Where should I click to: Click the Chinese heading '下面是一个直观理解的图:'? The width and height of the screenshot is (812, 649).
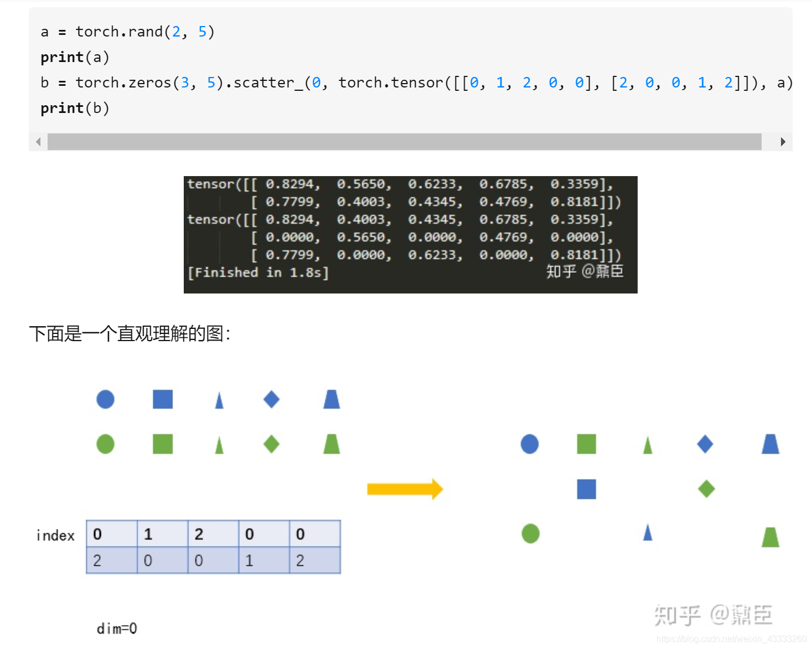(130, 334)
